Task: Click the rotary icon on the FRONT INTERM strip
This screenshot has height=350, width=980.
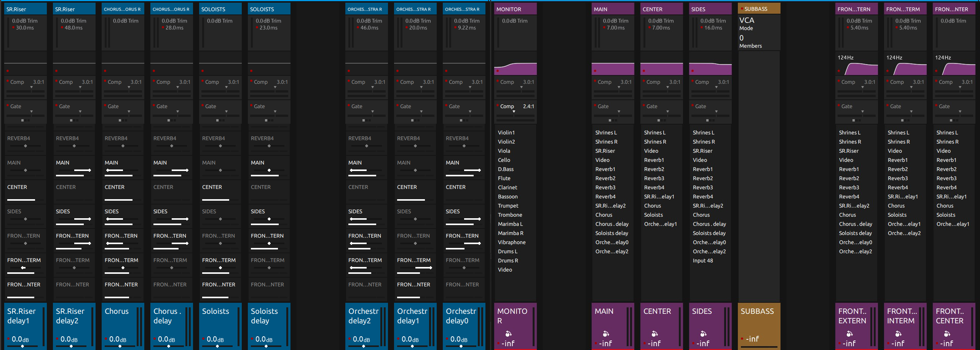Action: point(898,334)
